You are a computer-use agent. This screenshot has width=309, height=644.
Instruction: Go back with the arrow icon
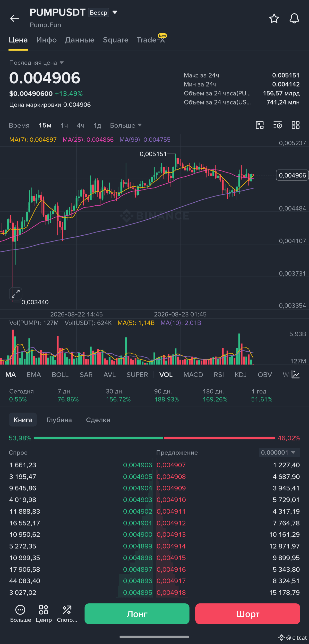(x=15, y=18)
